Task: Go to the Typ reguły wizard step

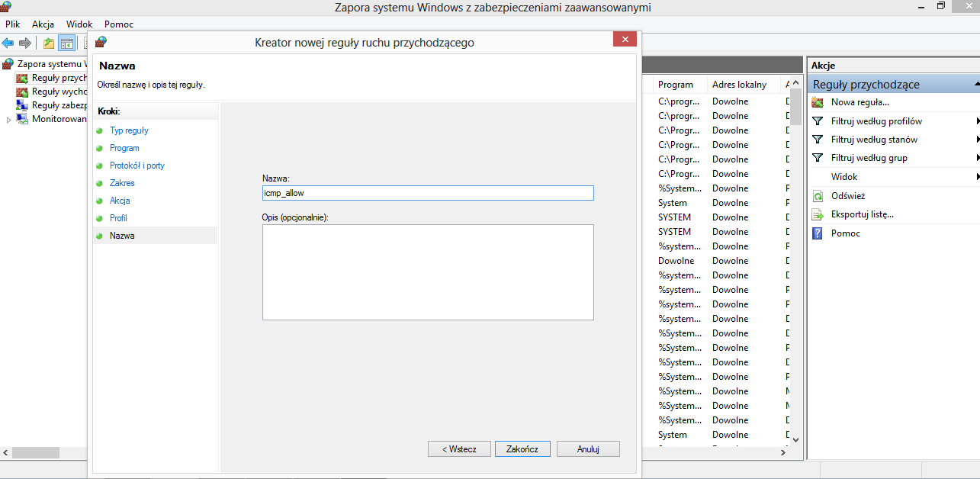Action: (129, 130)
